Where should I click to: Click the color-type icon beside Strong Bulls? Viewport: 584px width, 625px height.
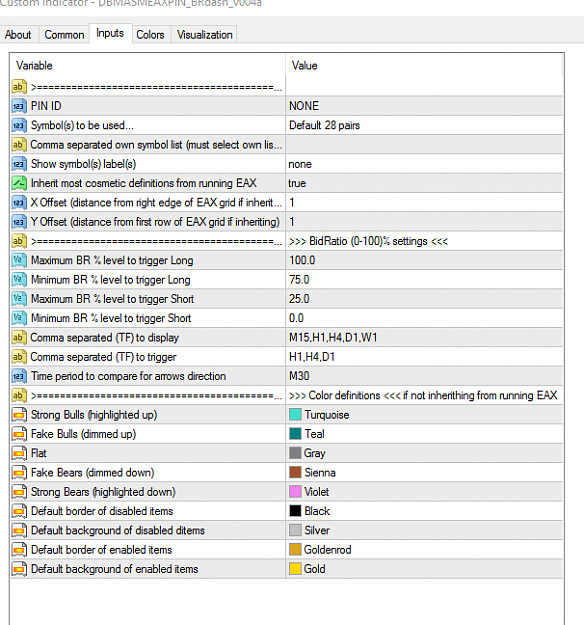pos(19,415)
